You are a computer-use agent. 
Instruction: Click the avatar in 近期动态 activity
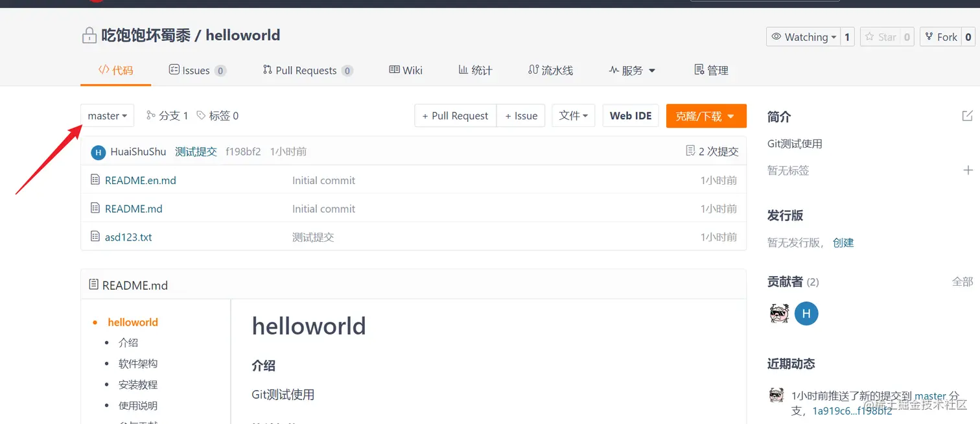point(776,395)
